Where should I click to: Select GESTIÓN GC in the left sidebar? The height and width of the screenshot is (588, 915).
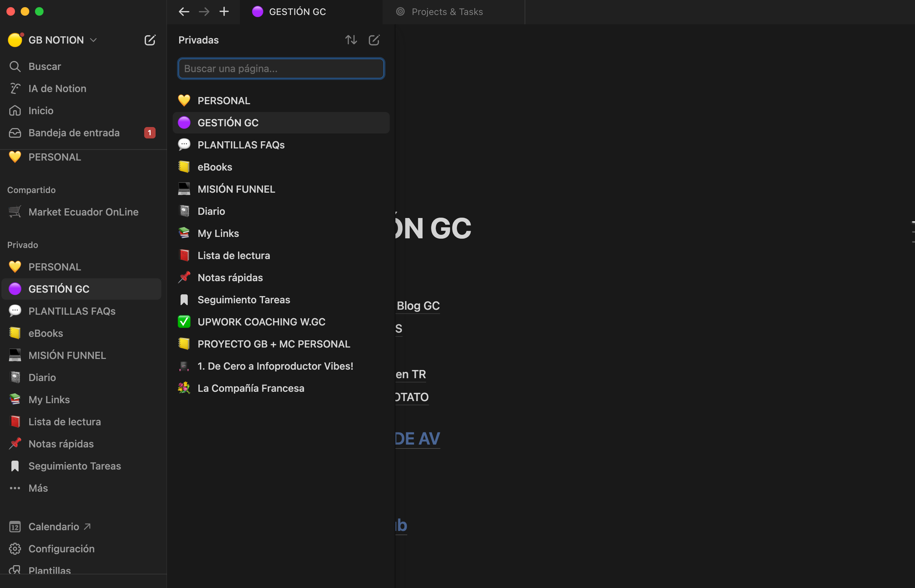point(81,289)
